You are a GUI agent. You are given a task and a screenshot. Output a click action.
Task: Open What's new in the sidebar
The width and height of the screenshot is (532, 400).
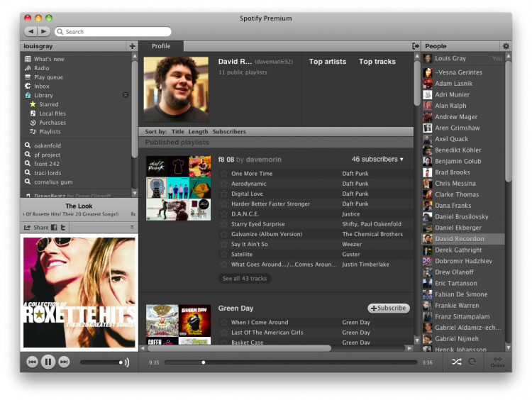[x=49, y=59]
